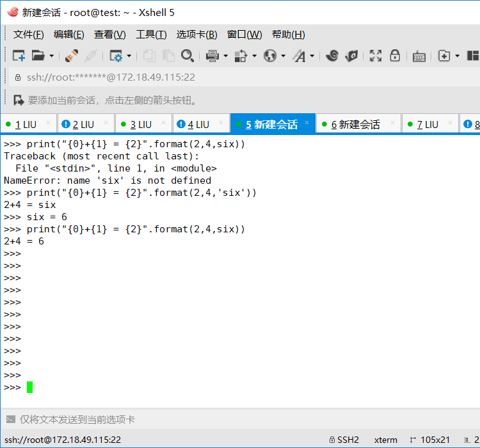This screenshot has height=448, width=480.
Task: Open the 选项卡(B) menu
Action: pos(197,35)
